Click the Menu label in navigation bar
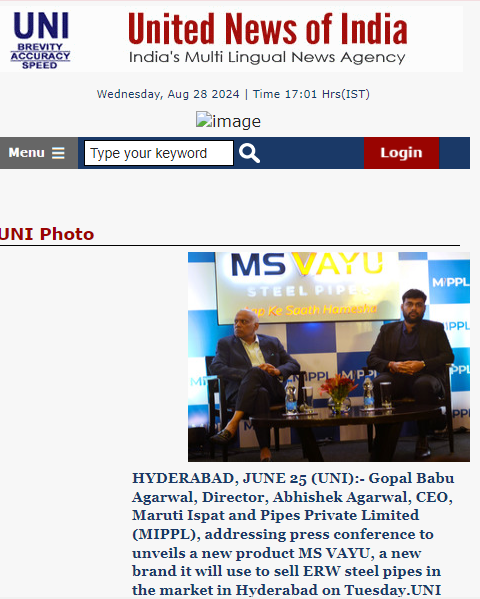The image size is (480, 599). (26, 153)
